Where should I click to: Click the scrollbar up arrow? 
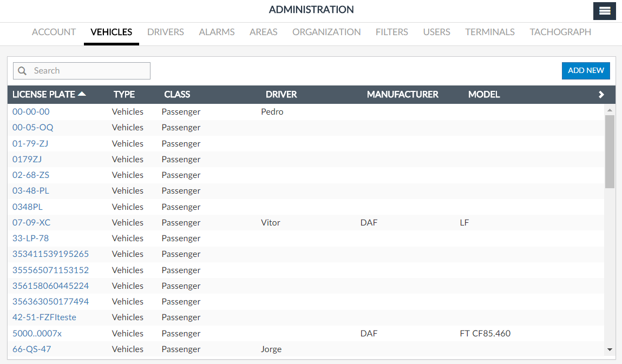(x=610, y=110)
